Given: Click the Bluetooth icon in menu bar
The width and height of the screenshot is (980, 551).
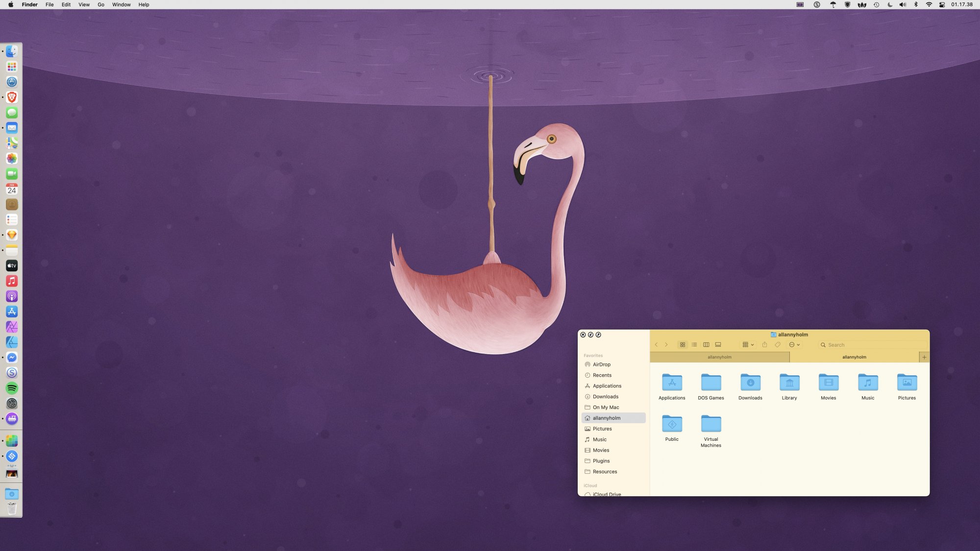Looking at the screenshot, I should 916,4.
